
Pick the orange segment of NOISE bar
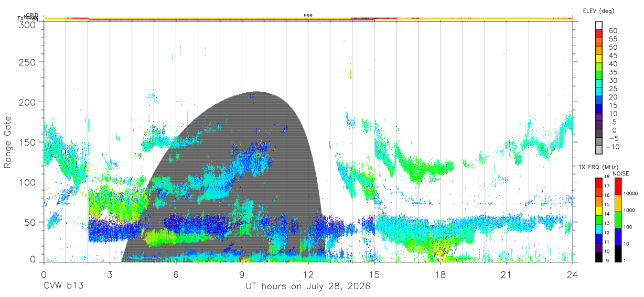coord(618,203)
